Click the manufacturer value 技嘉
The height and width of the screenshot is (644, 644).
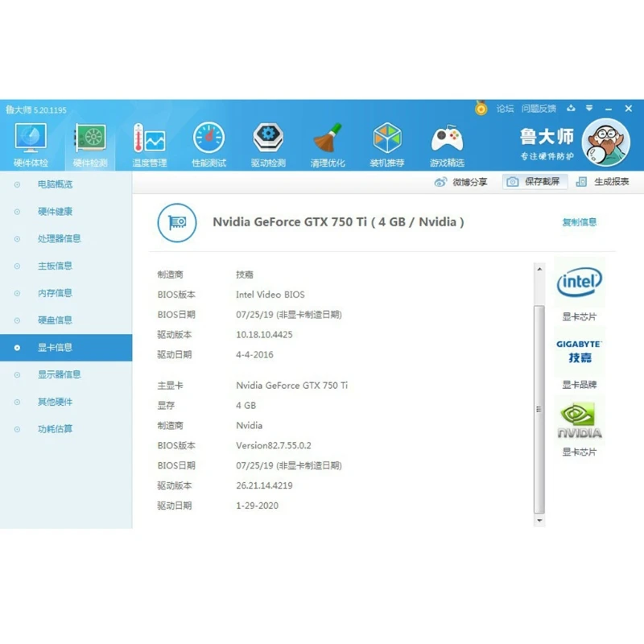tap(245, 275)
